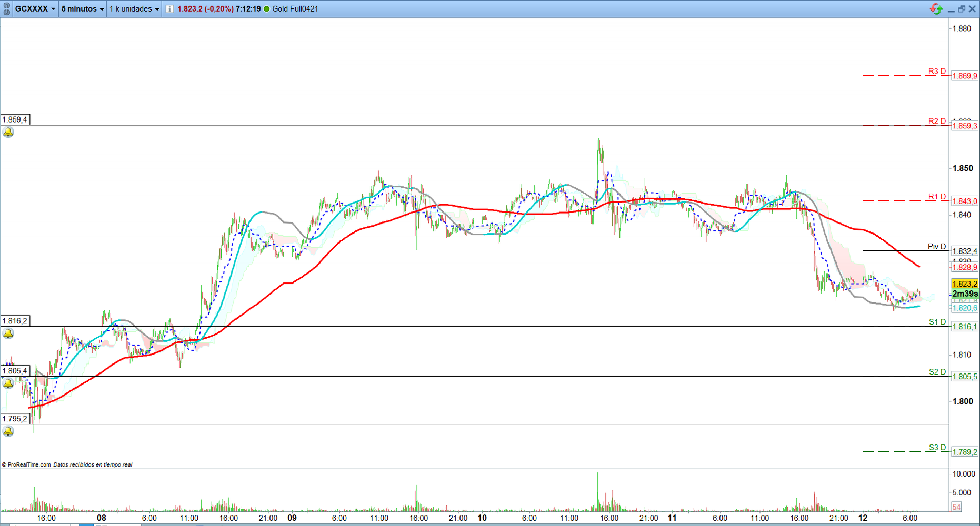Click the 2m39s candle countdown tag

click(x=965, y=294)
